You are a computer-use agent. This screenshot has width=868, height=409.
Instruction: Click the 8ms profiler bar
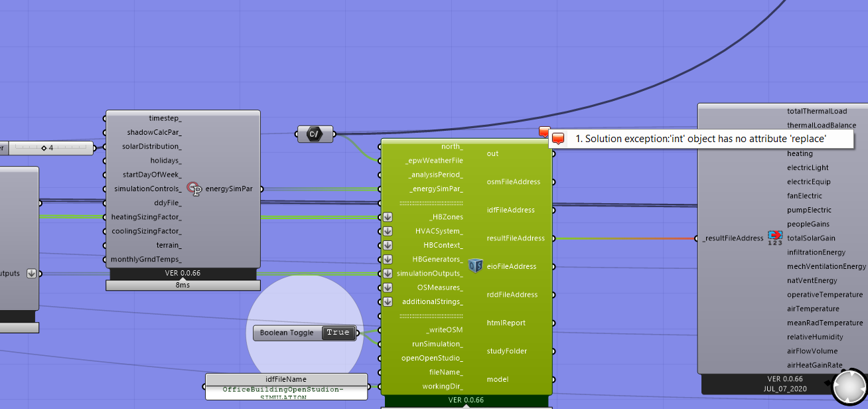(x=182, y=285)
